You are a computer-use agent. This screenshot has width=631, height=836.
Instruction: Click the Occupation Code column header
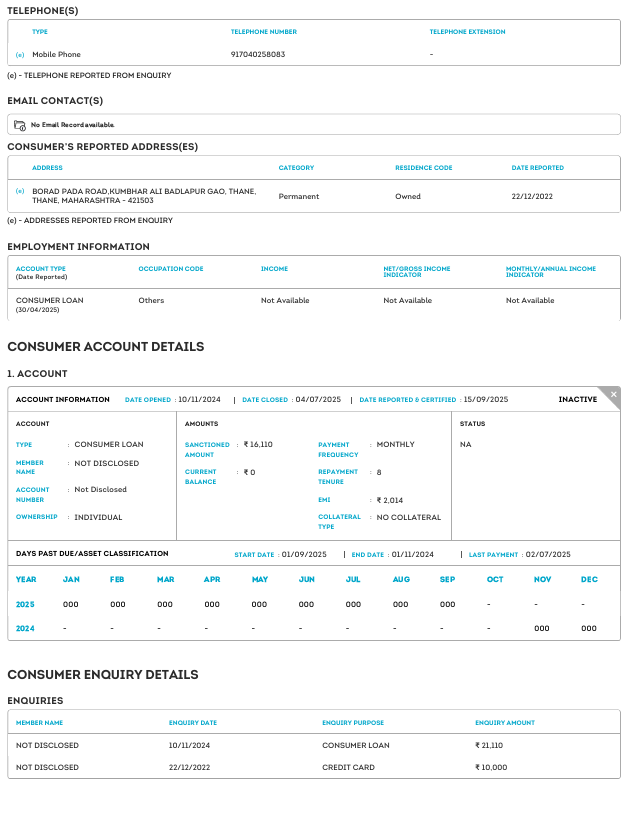click(171, 269)
